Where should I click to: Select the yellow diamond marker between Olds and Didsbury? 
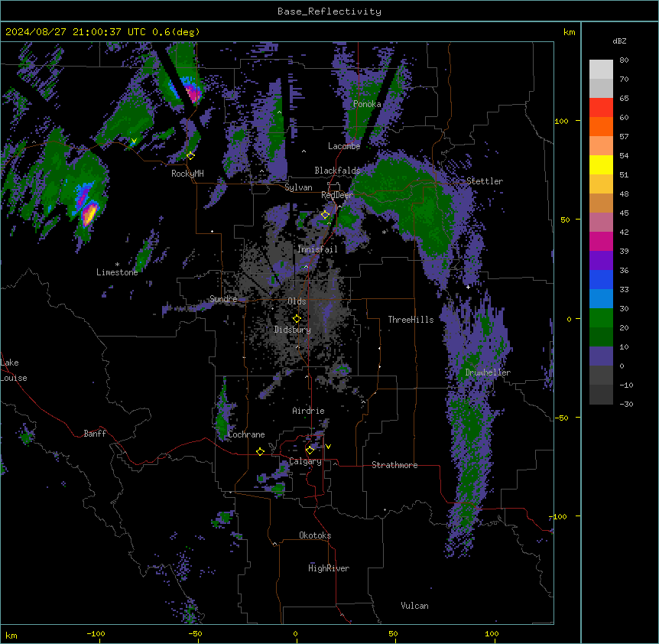pos(297,319)
